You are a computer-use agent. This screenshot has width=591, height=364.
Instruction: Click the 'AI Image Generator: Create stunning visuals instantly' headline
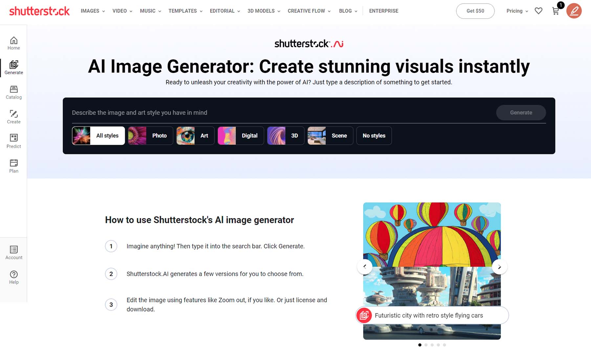click(x=309, y=66)
